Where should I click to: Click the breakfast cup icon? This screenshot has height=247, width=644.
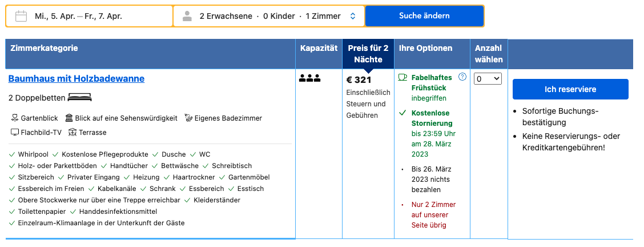click(403, 77)
